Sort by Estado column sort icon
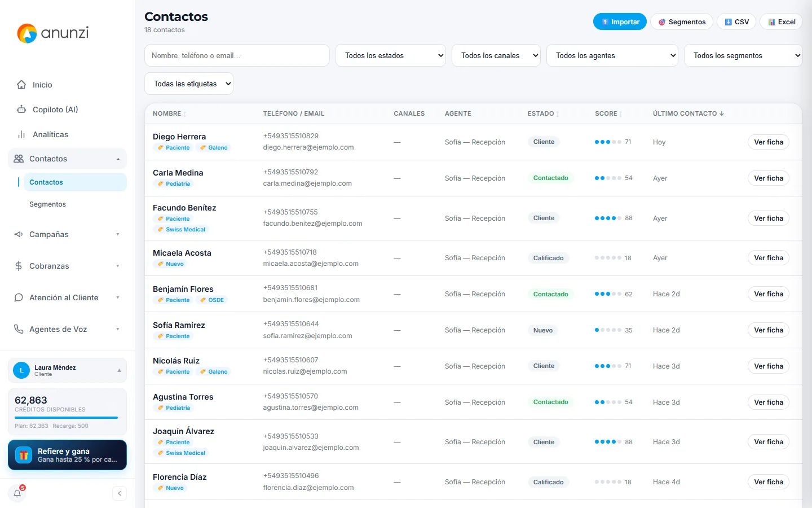The width and height of the screenshot is (812, 508). click(558, 114)
